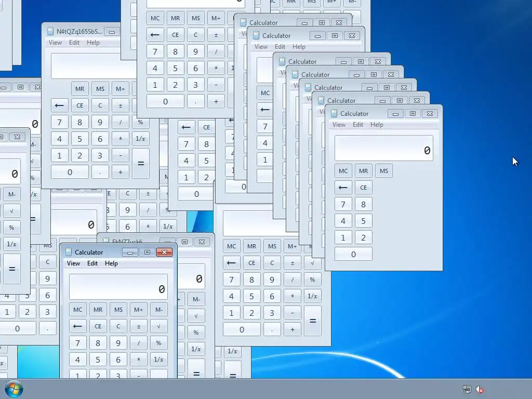Viewport: 532px width, 399px height.
Task: Hit the backspace arrow in the N4tQZq165SbS window
Action: (59, 105)
